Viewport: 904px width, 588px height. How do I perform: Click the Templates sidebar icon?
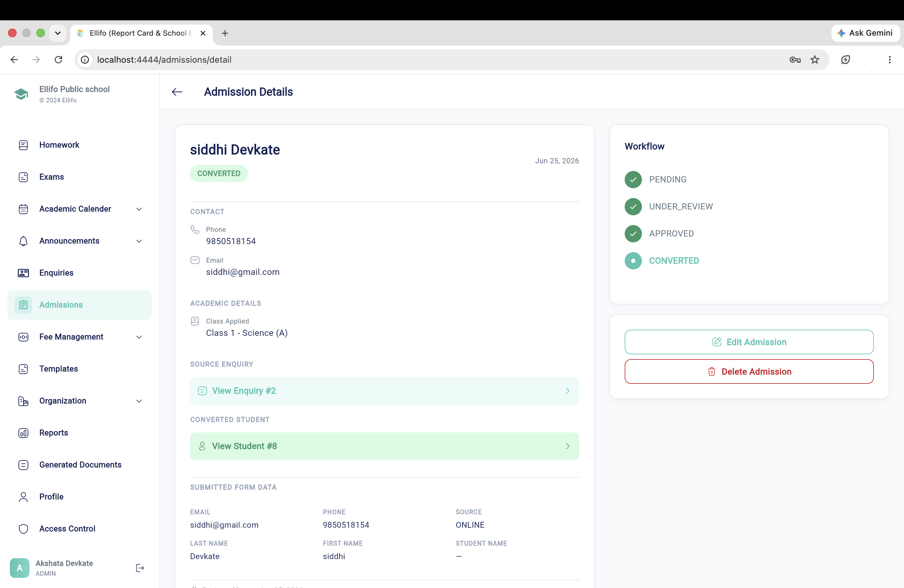(x=23, y=369)
